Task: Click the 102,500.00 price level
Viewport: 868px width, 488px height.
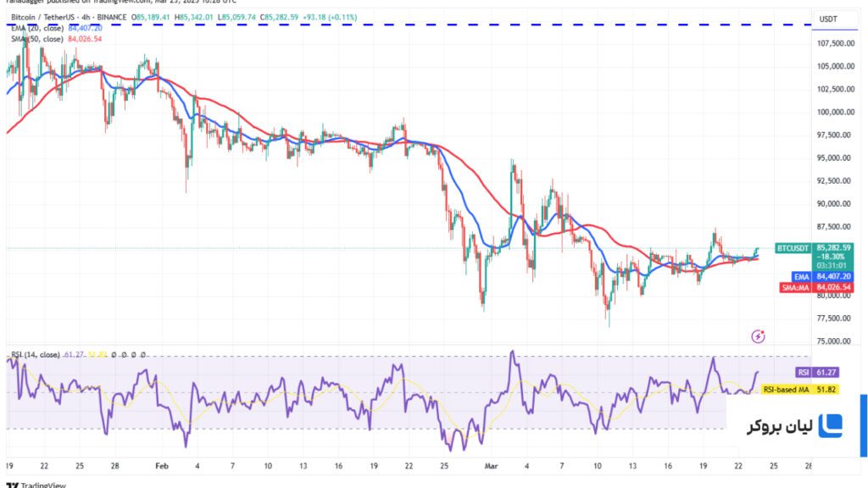Action: tap(836, 89)
